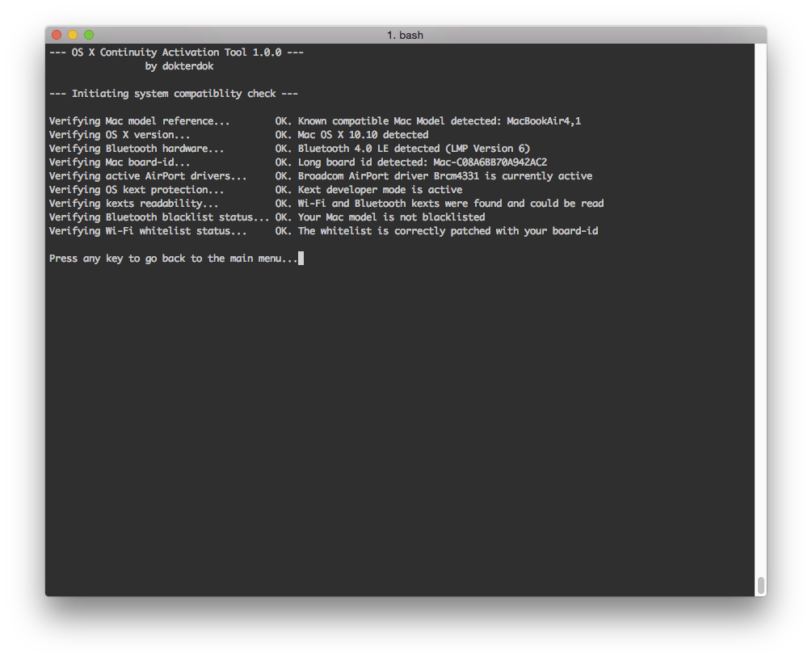Click 'Your Mac model is not blacklisted' text
This screenshot has width=812, height=661.
click(x=392, y=217)
